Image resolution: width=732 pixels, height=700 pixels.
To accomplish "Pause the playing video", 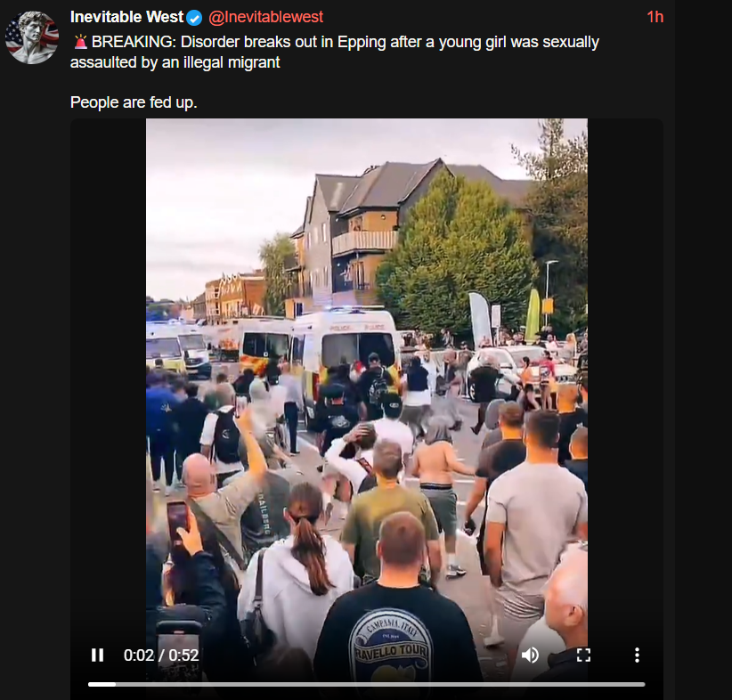I will coord(97,655).
